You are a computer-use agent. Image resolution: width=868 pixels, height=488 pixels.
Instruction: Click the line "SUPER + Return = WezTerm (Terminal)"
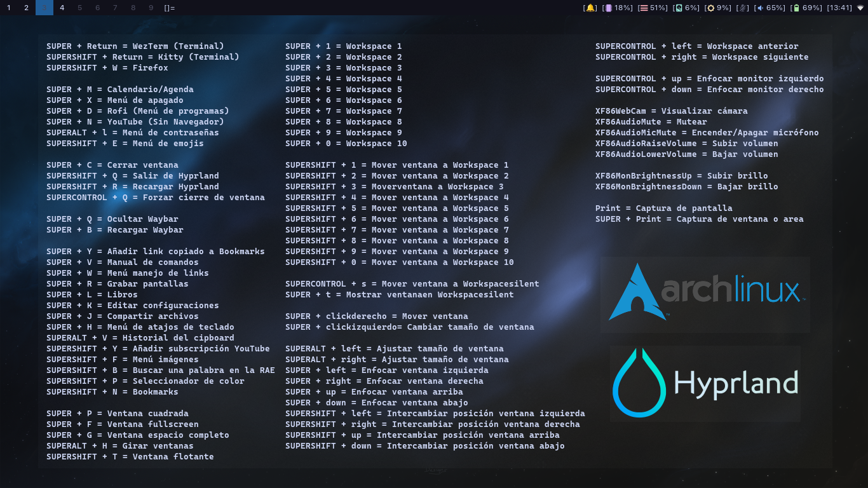[x=135, y=46]
